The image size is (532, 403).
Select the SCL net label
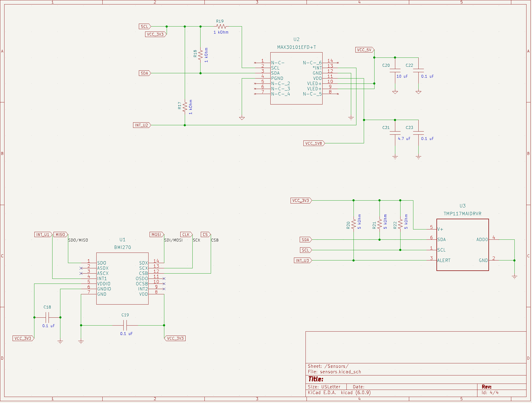click(x=144, y=26)
